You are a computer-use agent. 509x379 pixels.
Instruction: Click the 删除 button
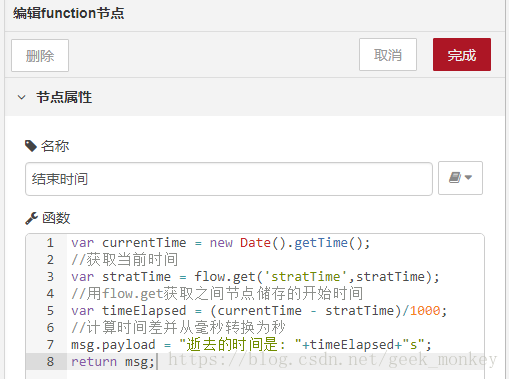[x=40, y=56]
